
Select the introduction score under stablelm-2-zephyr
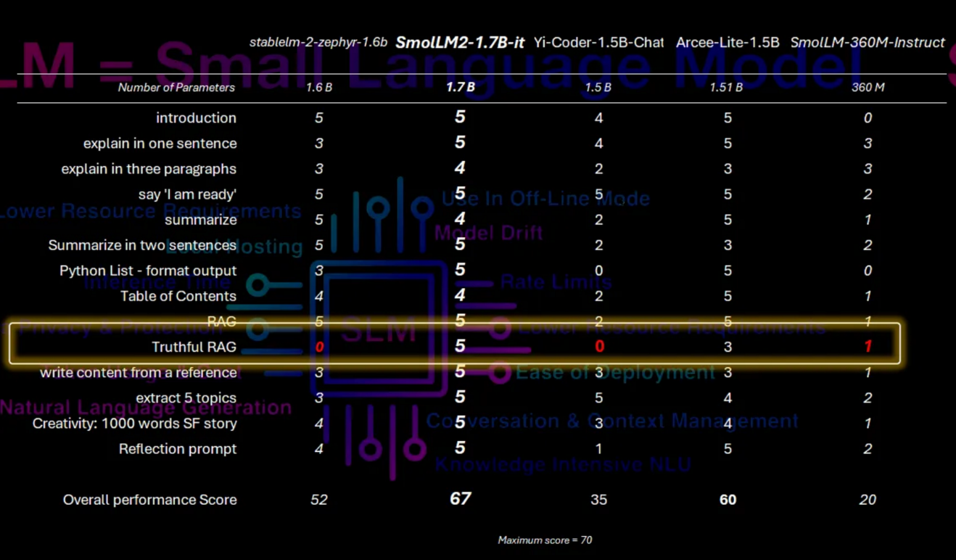(x=319, y=118)
